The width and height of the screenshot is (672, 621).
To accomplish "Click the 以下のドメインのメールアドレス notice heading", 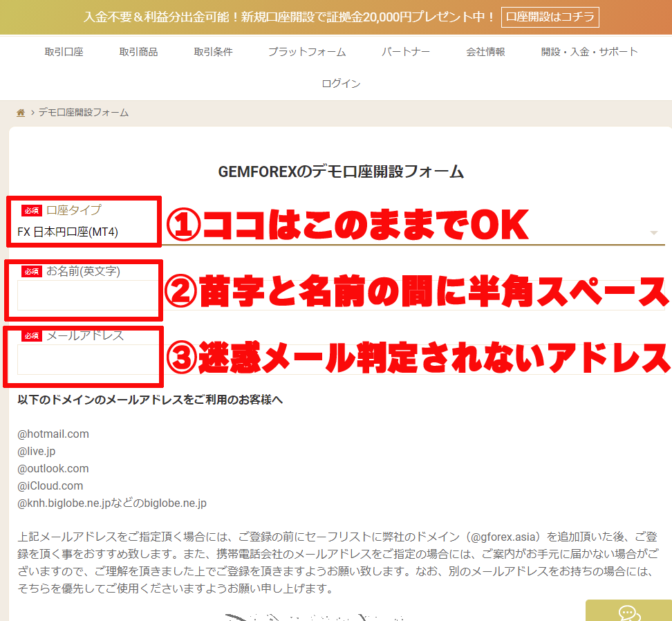I will 150,400.
